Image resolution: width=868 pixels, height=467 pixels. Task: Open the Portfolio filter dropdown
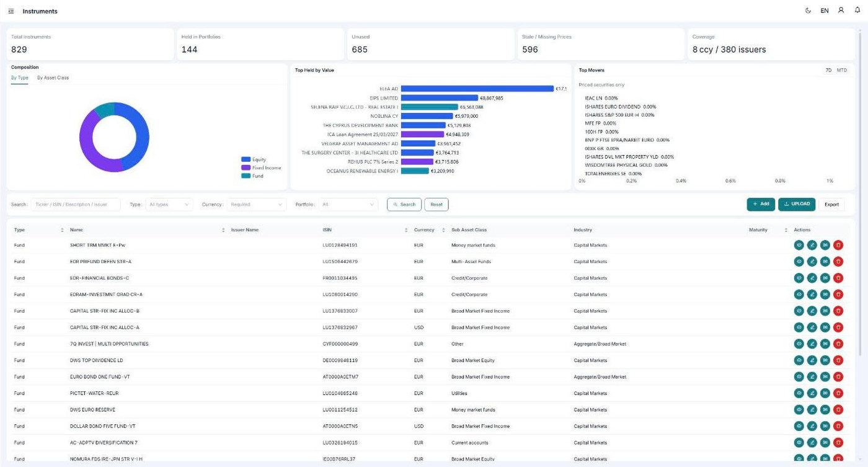pyautogui.click(x=348, y=204)
